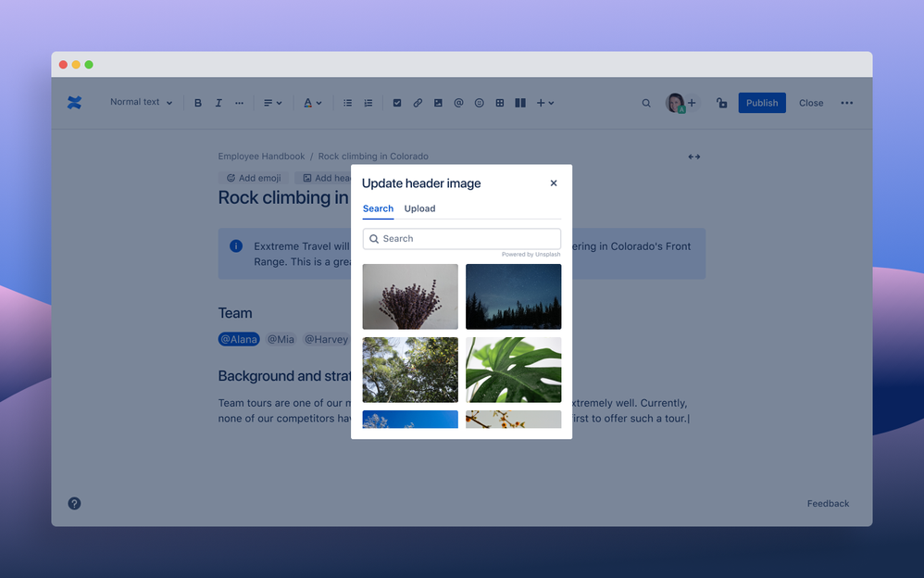Viewport: 924px width, 578px height.
Task: Insert a bullet list
Action: (x=348, y=103)
